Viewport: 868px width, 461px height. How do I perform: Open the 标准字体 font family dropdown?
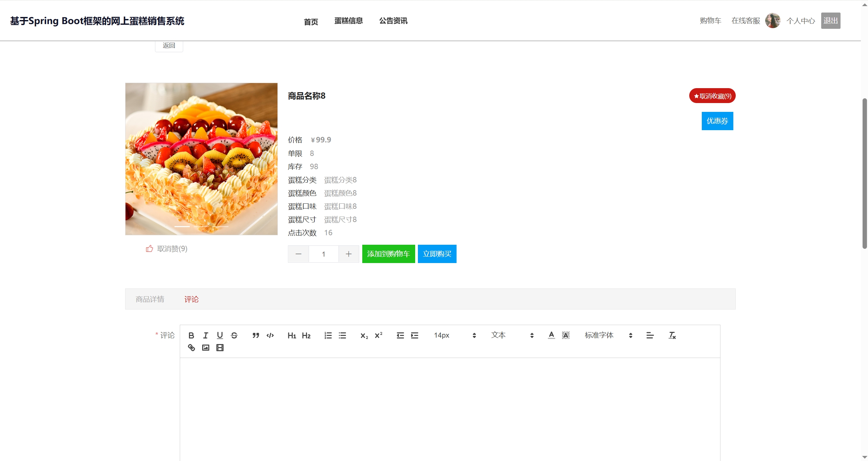click(609, 335)
